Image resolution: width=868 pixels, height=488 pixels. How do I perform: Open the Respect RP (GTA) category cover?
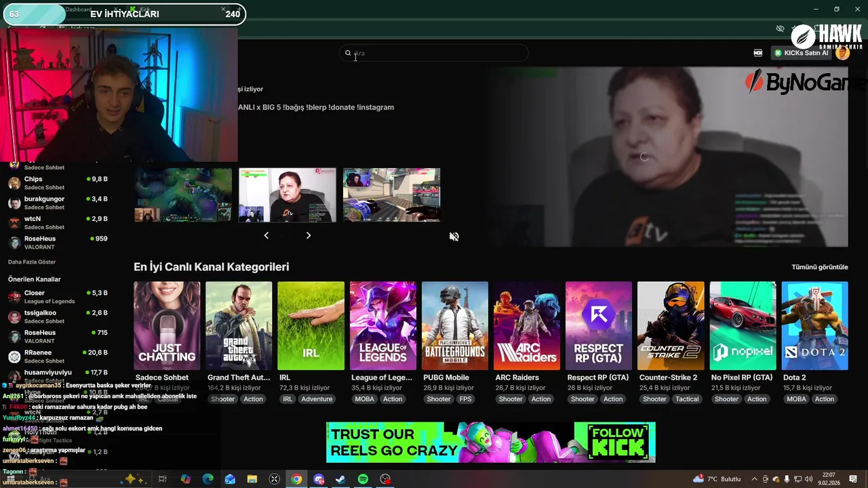599,326
